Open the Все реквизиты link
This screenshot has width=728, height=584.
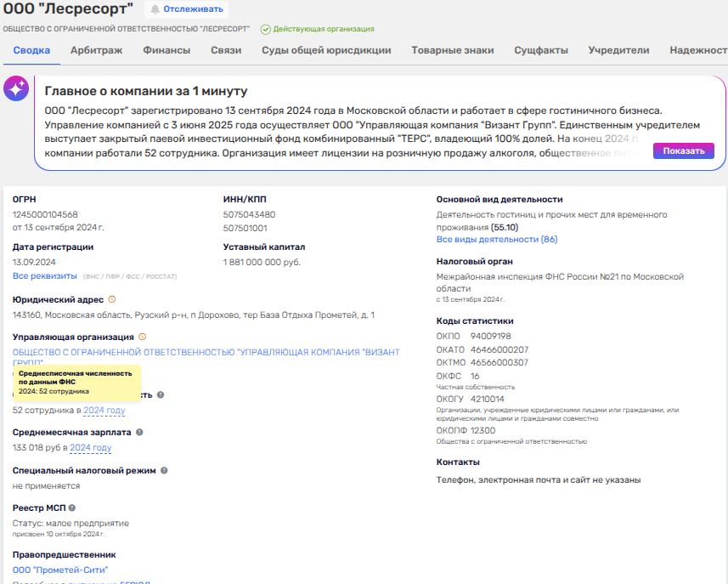(x=43, y=276)
